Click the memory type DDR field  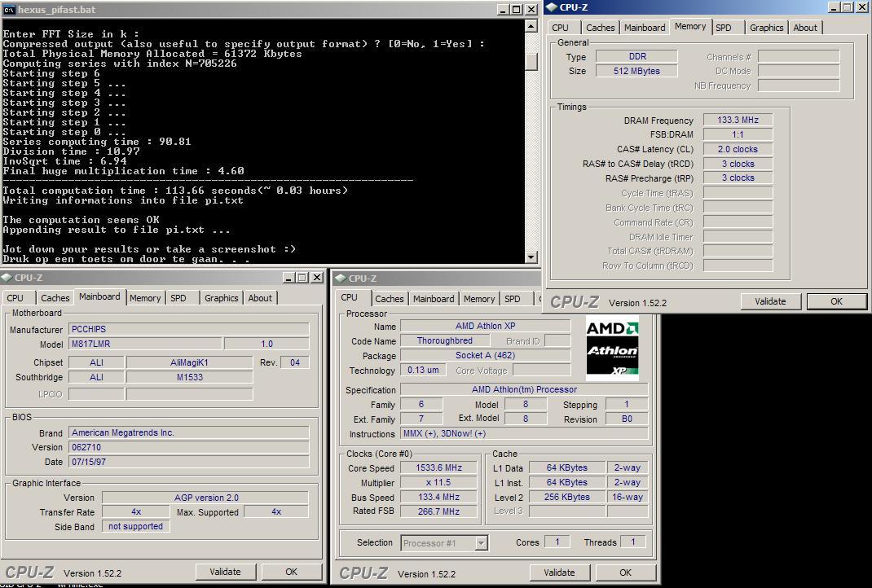coord(636,56)
